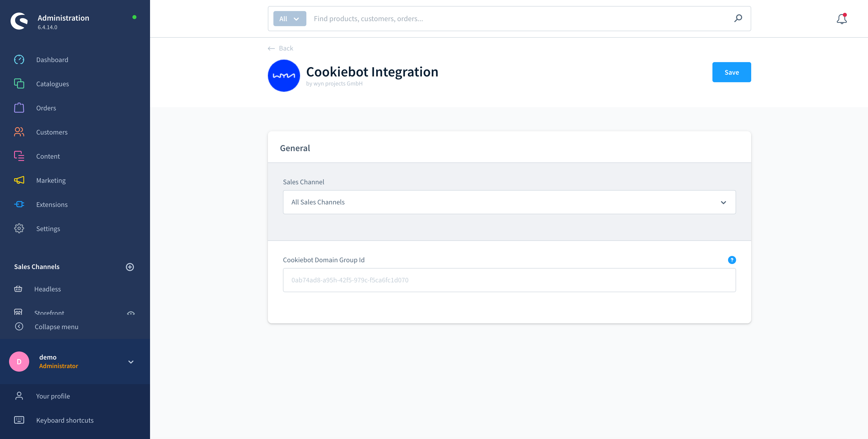Open the search filter All dropdown
Viewport: 868px width, 439px height.
pyautogui.click(x=288, y=18)
